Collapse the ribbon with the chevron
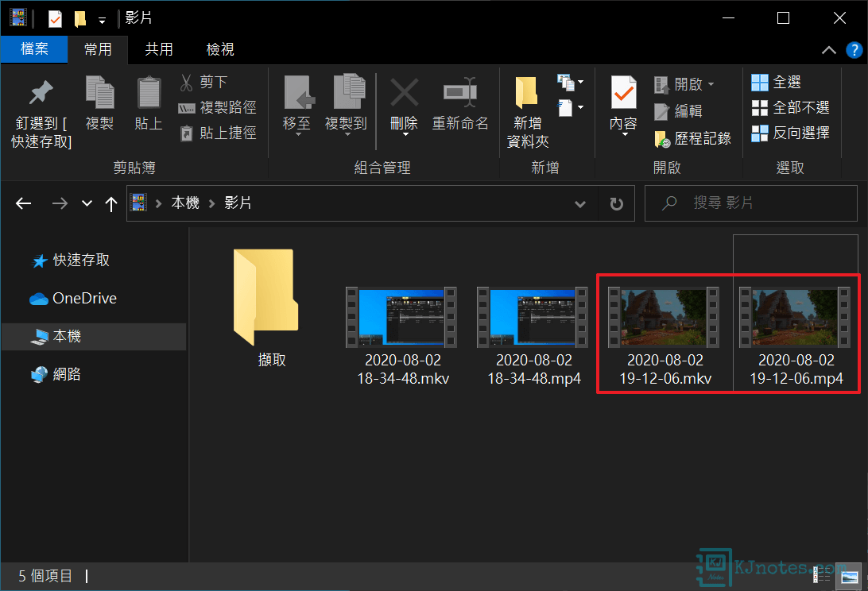Viewport: 868px width, 591px height. click(829, 49)
